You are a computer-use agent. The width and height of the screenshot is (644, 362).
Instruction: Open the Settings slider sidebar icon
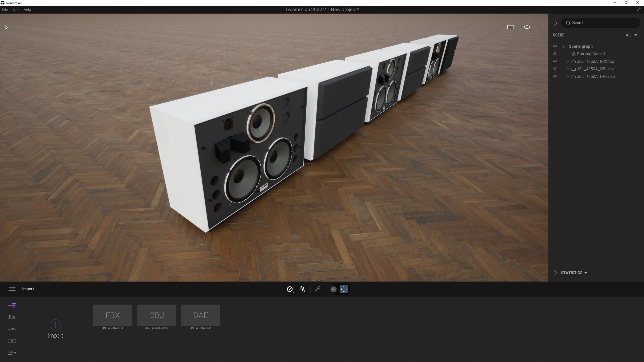tap(12, 329)
